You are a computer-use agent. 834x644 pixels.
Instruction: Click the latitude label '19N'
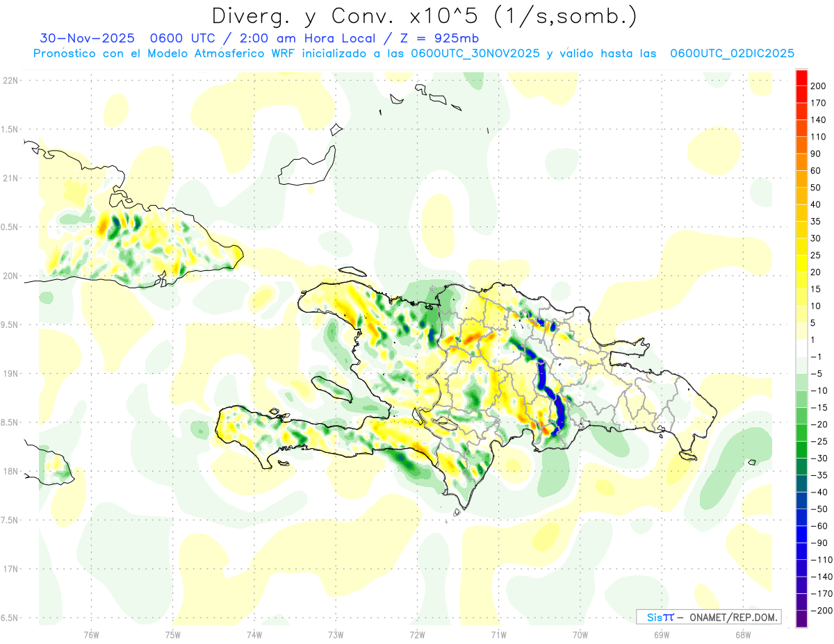pyautogui.click(x=9, y=374)
